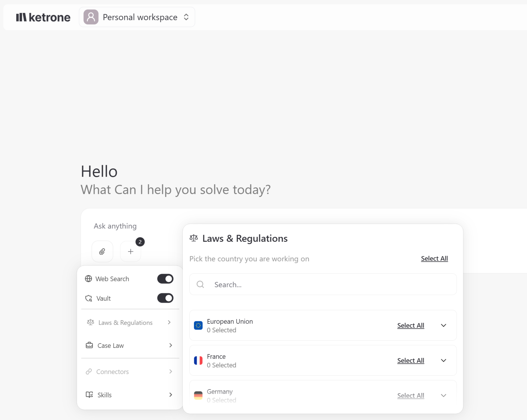
Task: Click '0 Selected' under European Union
Action: (x=221, y=330)
